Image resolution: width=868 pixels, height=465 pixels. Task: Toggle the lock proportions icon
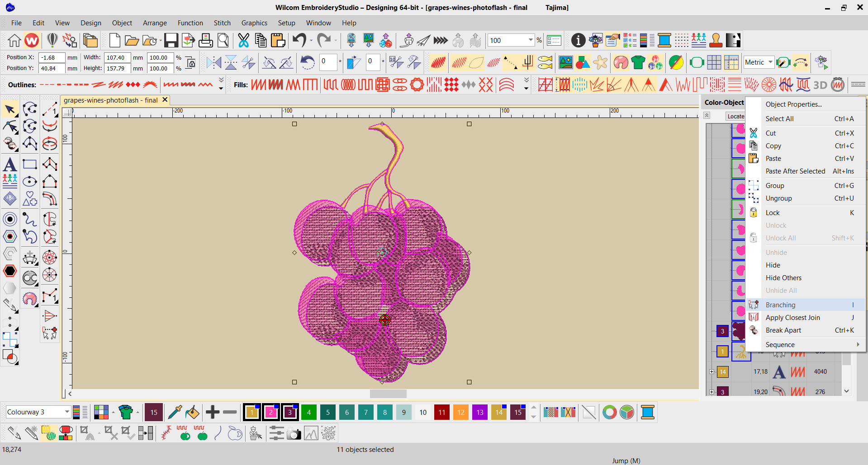191,63
